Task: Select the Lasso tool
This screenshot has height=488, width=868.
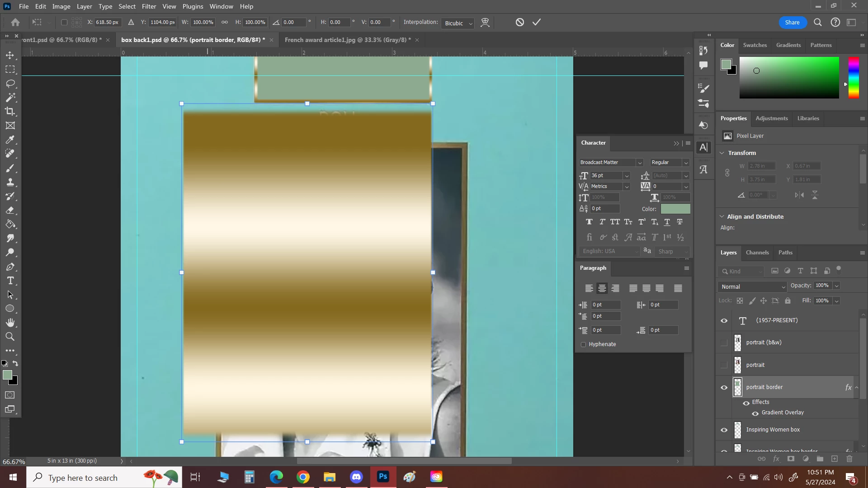Action: click(x=10, y=84)
